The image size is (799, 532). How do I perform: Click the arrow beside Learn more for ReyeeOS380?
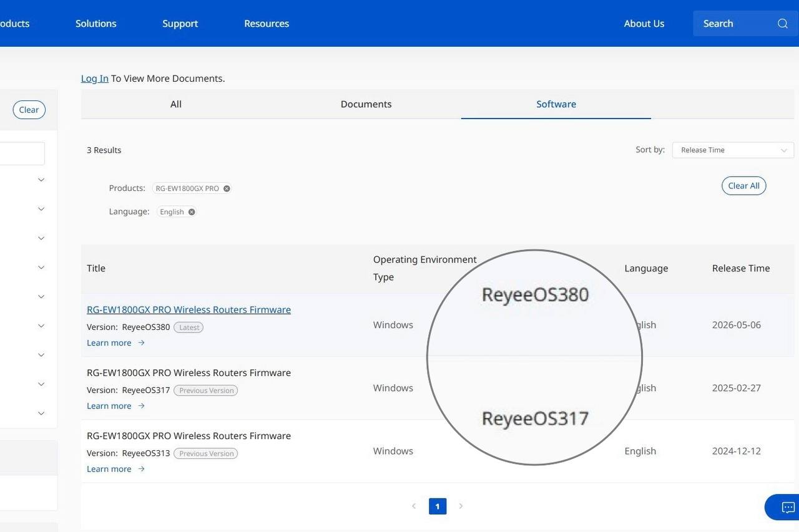pos(141,343)
